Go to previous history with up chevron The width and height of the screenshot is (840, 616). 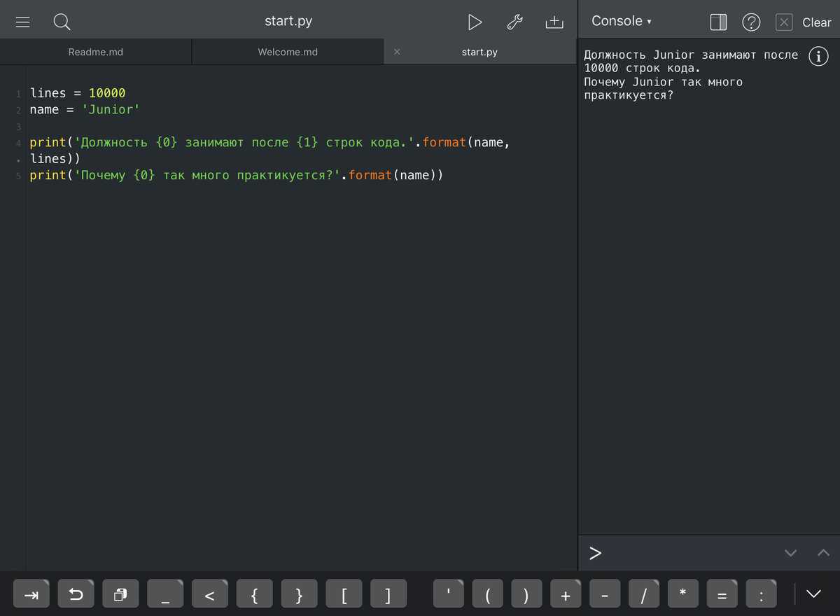tap(824, 553)
